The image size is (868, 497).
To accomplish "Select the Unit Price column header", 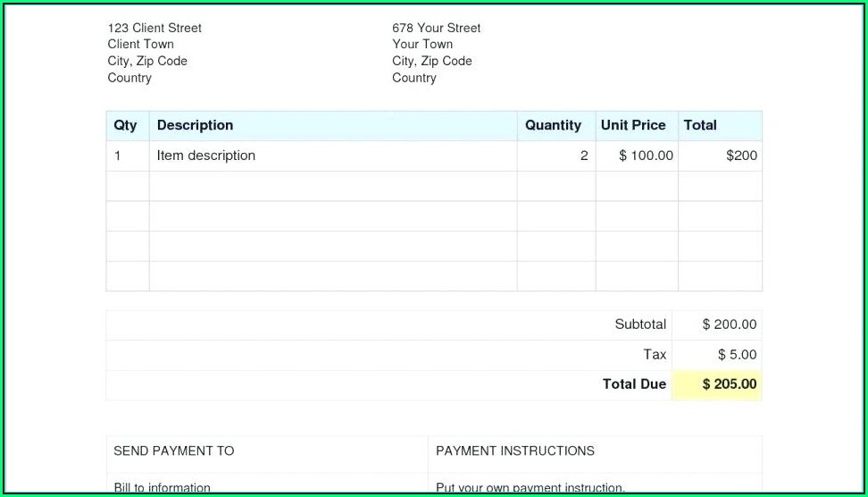I will (633, 125).
